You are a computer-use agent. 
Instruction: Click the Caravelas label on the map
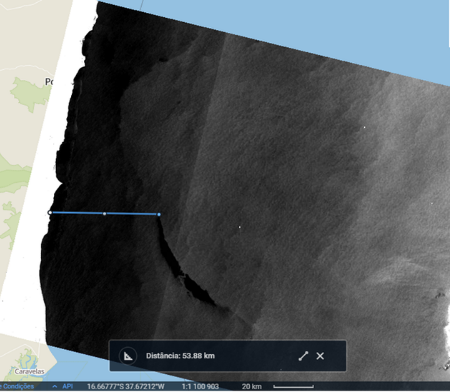(29, 371)
